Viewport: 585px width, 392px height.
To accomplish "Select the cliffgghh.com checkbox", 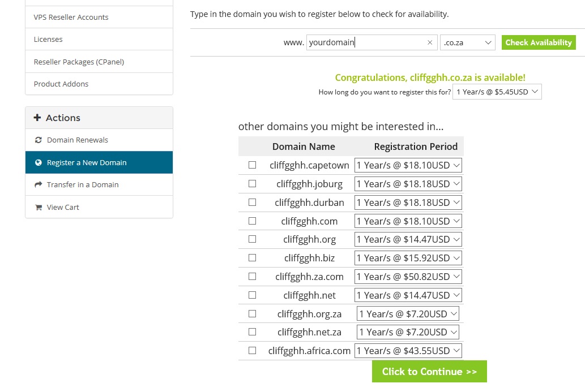I will [252, 221].
